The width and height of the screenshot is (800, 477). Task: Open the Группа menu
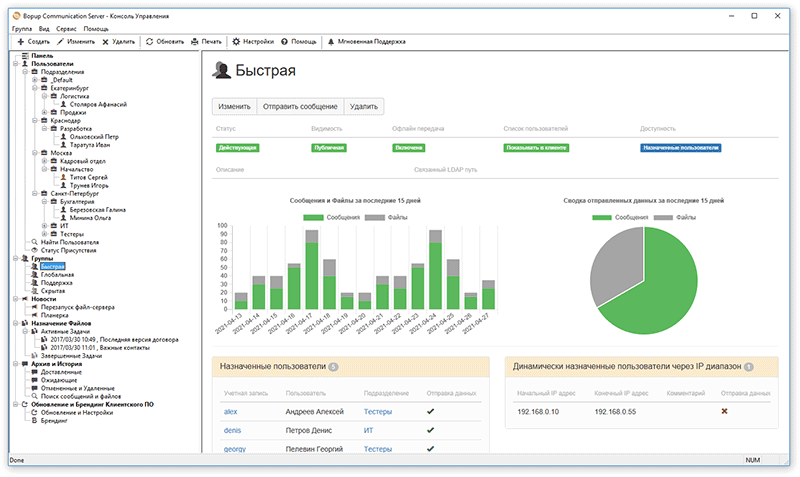21,30
